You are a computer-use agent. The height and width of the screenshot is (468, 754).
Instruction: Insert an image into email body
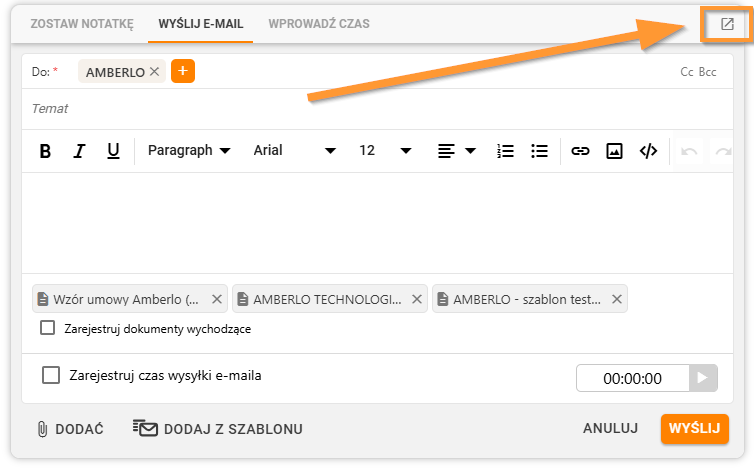coord(614,151)
